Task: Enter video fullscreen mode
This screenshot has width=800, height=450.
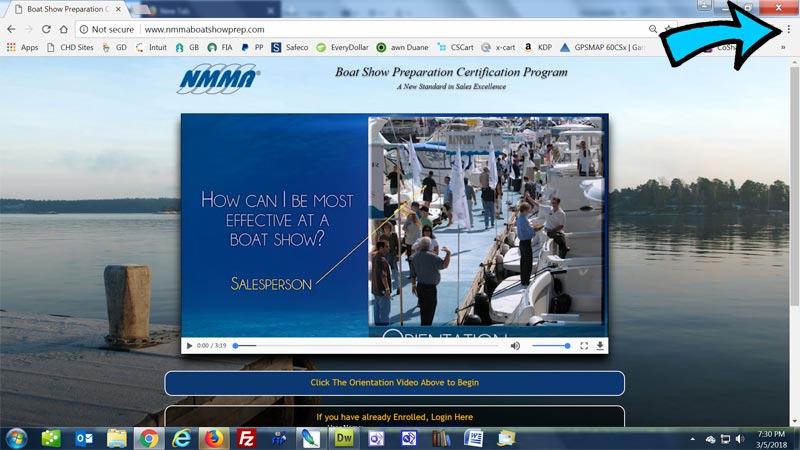Action: 584,346
